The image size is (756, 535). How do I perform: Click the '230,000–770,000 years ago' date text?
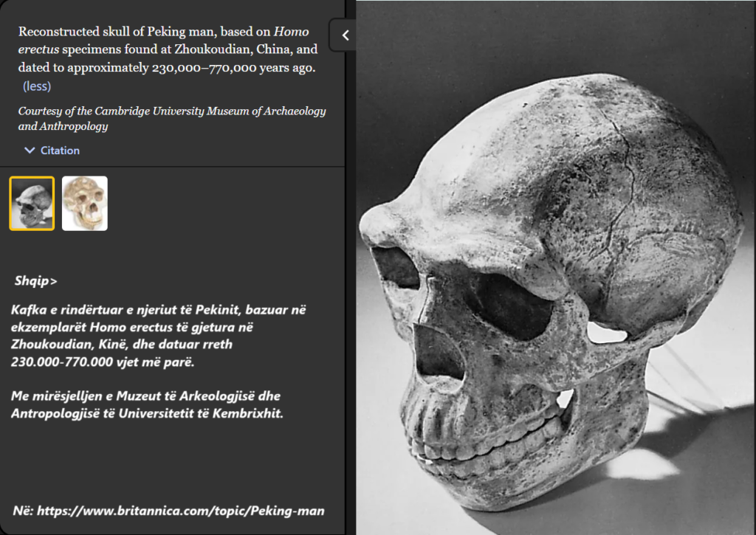coord(233,67)
